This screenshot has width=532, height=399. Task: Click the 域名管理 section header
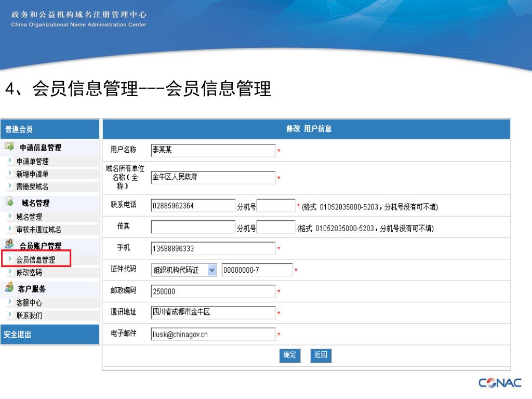[x=36, y=203]
